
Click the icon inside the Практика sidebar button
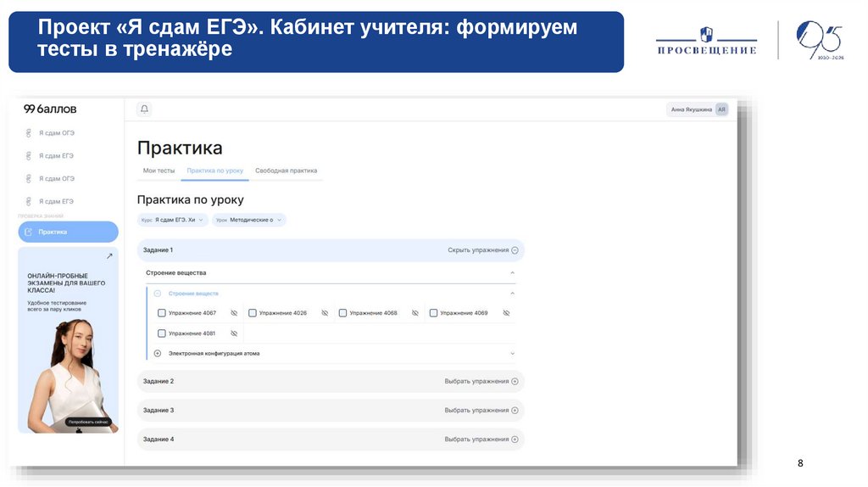(28, 232)
